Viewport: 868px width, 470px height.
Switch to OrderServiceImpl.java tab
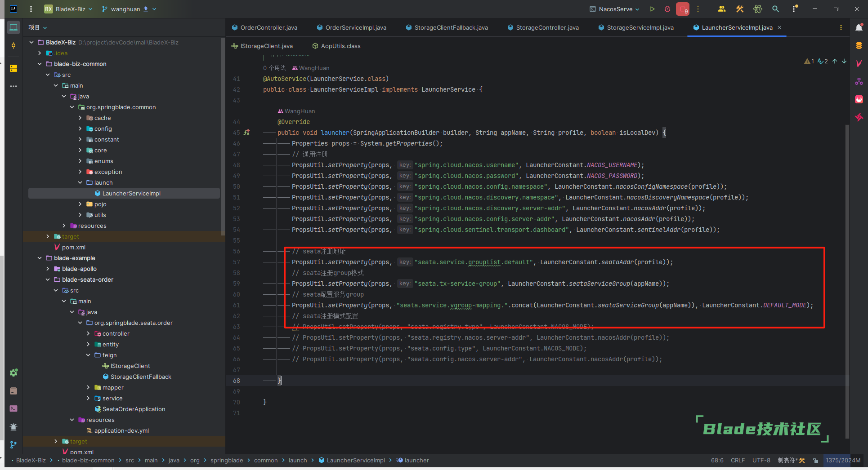pyautogui.click(x=352, y=27)
